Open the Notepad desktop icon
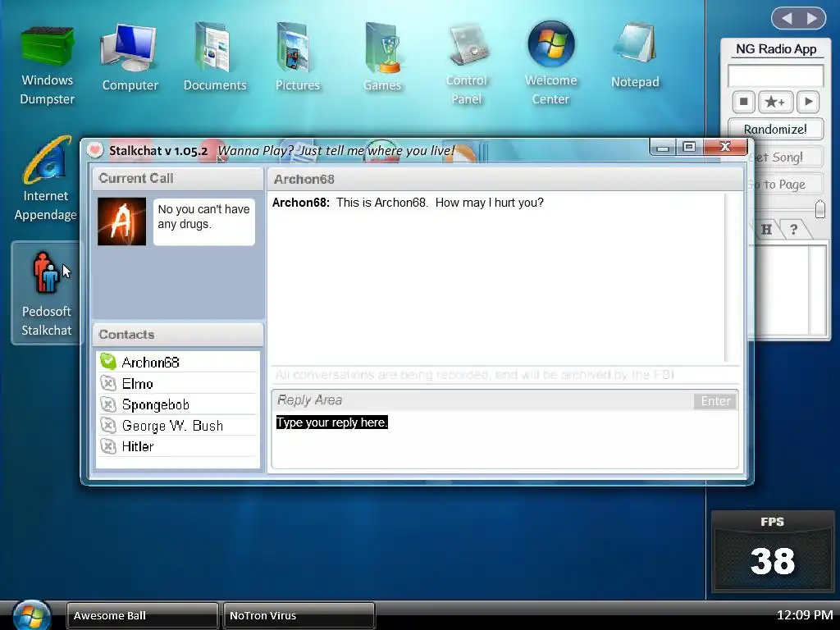 point(635,57)
